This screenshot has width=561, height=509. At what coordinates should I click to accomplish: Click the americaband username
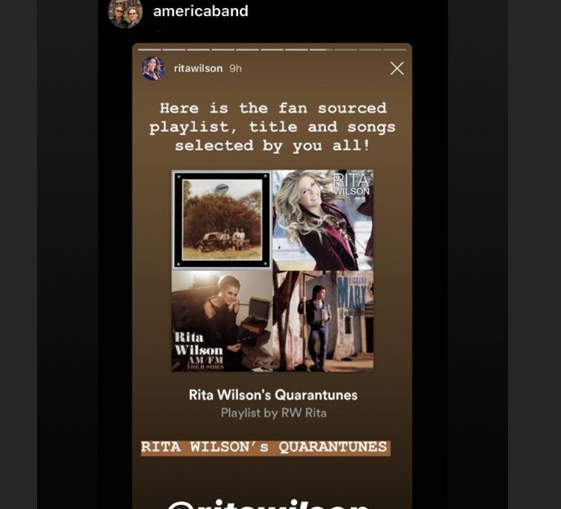200,11
